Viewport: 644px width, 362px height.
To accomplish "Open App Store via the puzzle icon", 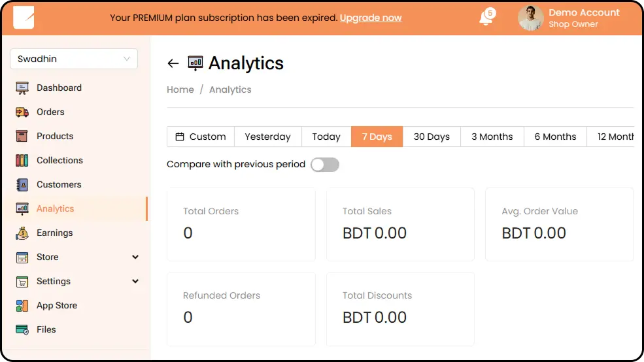I will (22, 305).
